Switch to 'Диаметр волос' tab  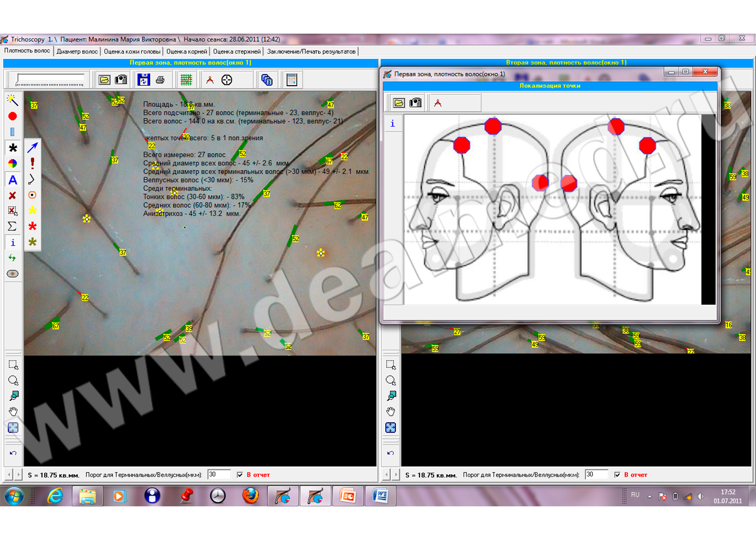[77, 51]
